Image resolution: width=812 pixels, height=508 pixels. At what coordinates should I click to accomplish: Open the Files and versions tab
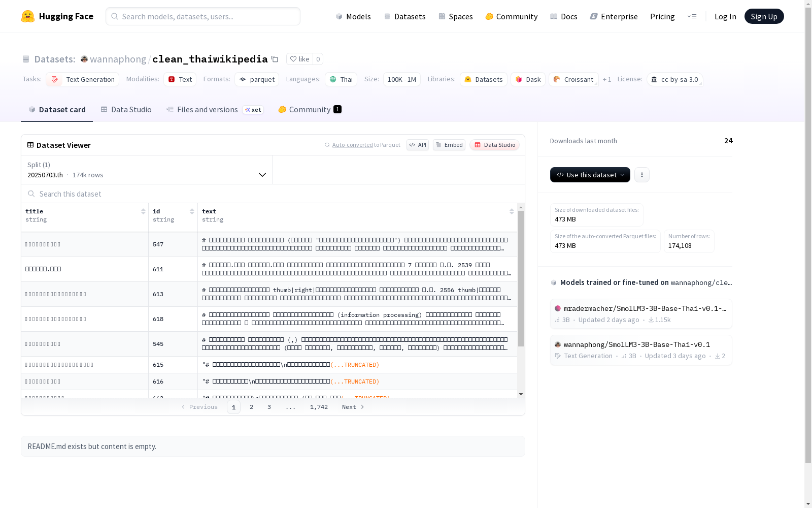click(x=215, y=110)
